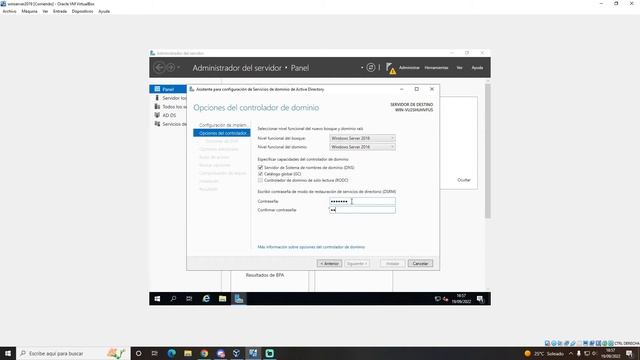Viewport: 640px width, 360px height.
Task: Open host notification center icon
Action: click(629, 353)
